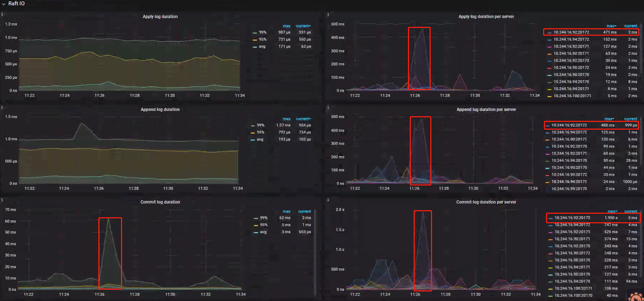Click info icon of Commit log duration panel
Screen dimensions: 644x301
coord(2,200)
